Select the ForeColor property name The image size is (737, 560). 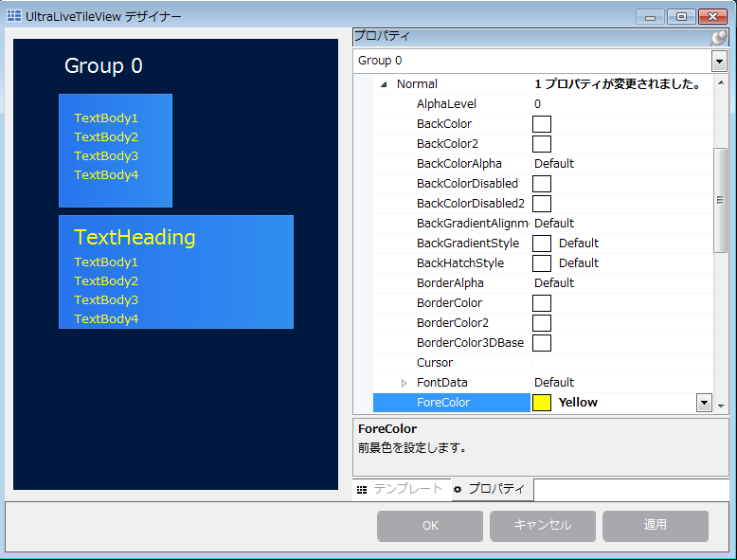coord(443,403)
